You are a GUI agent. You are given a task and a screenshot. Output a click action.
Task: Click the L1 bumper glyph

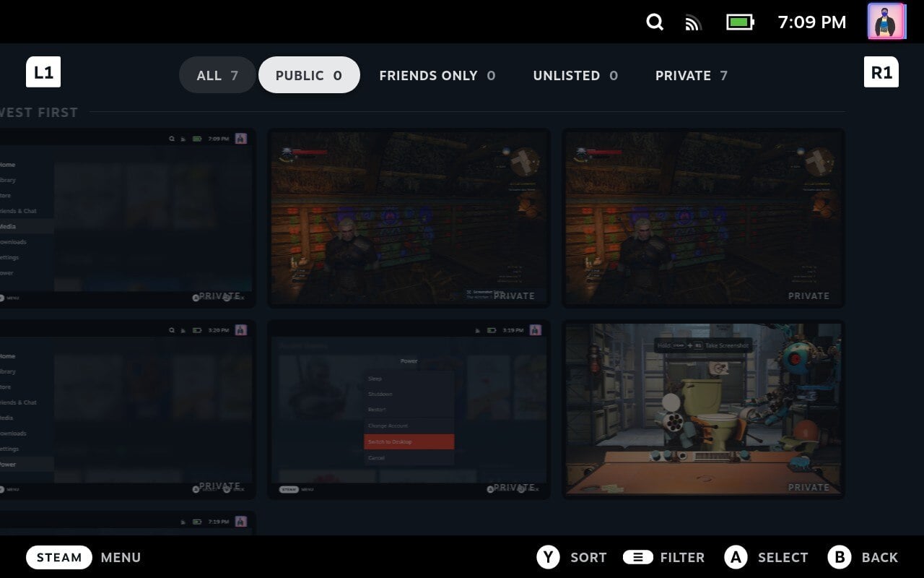[43, 72]
